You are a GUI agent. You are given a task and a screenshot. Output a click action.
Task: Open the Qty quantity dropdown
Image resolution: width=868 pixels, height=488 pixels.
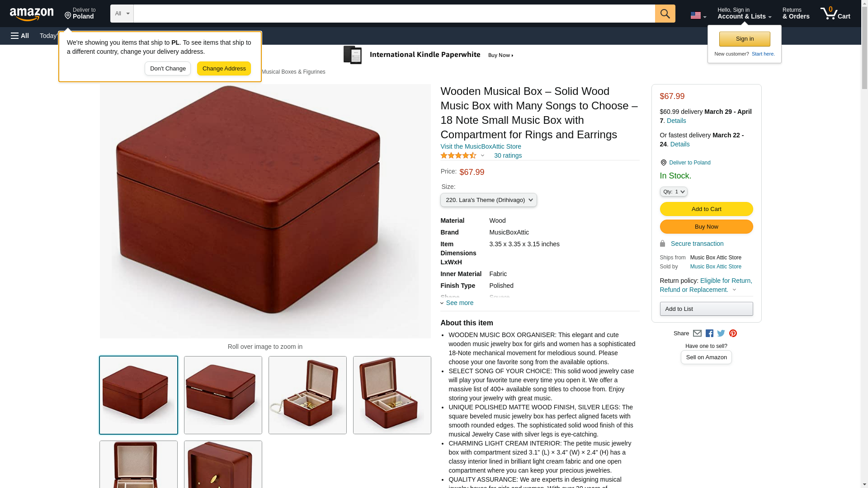click(673, 192)
